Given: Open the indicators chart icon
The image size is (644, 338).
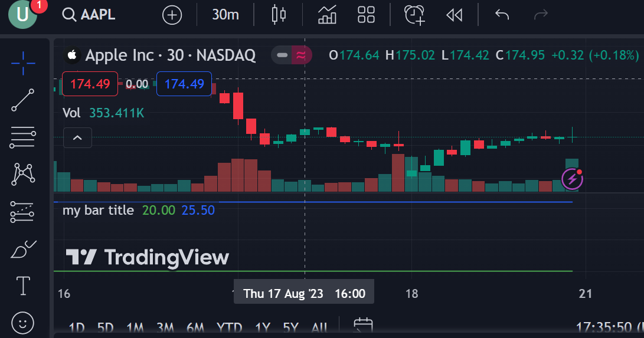Looking at the screenshot, I should (x=328, y=15).
